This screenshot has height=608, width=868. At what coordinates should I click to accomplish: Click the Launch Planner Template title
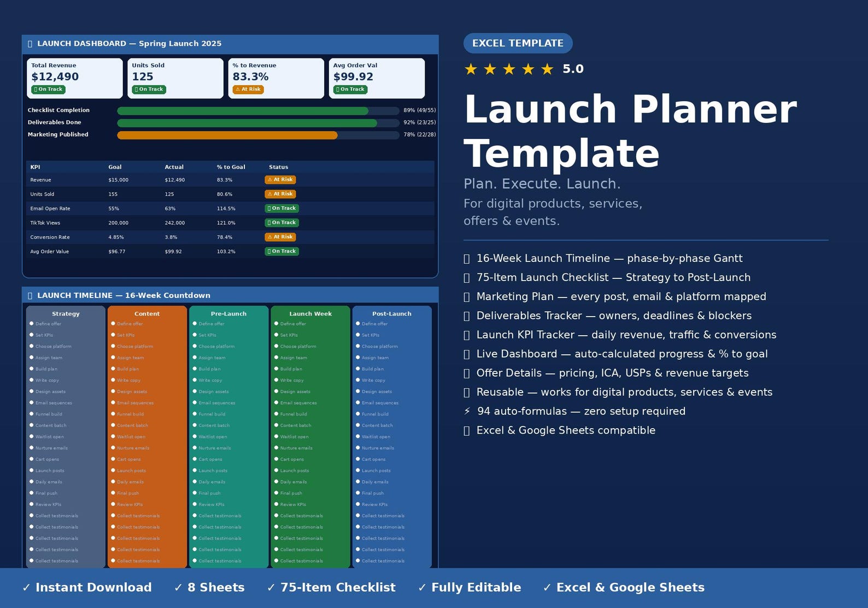[630, 131]
